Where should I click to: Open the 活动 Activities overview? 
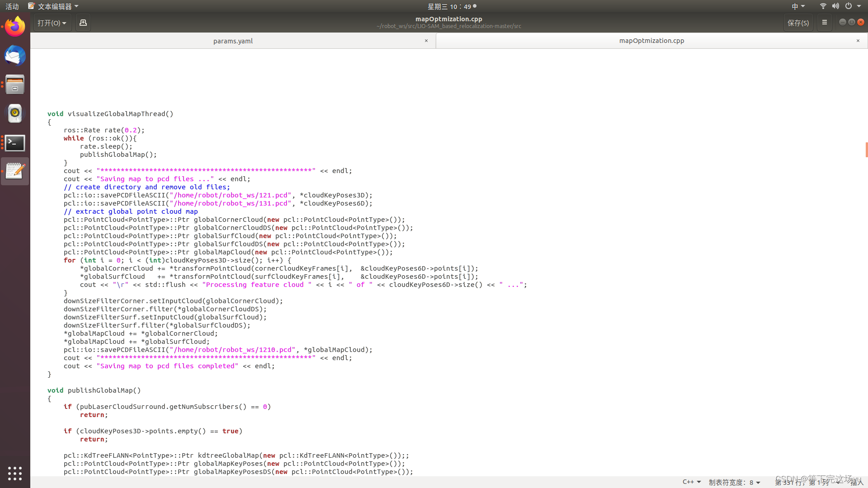12,6
